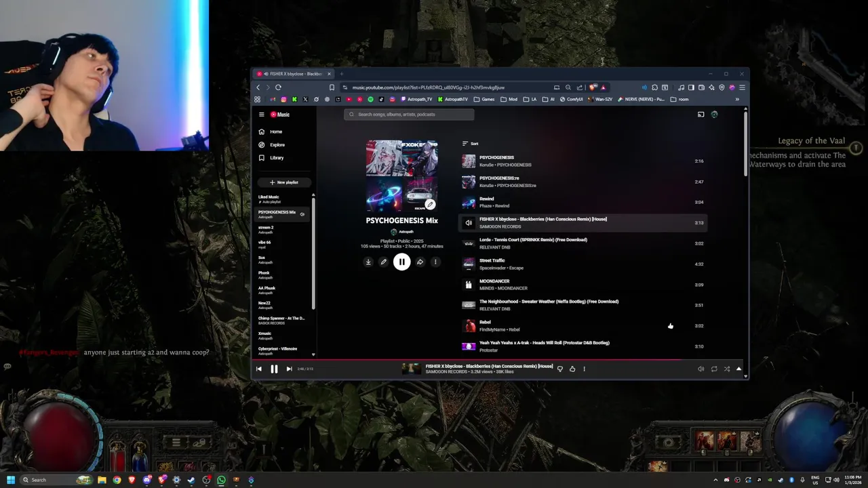
Task: Show hidden system tray icons
Action: (x=716, y=480)
